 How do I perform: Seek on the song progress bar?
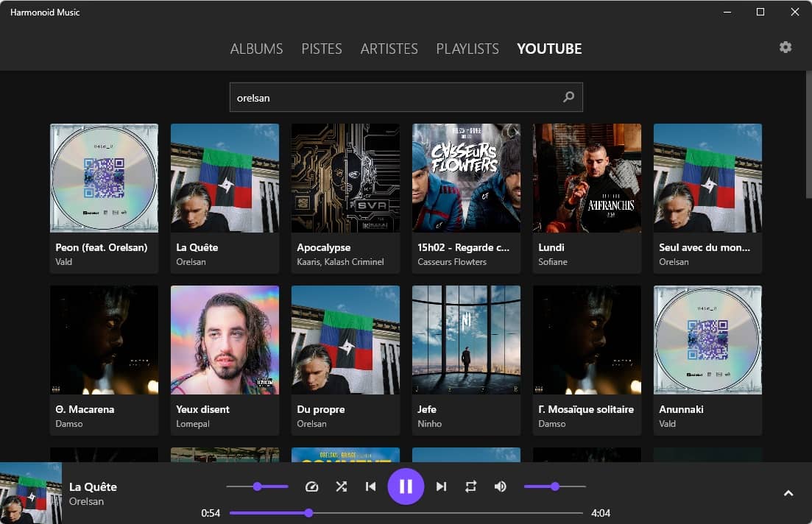pyautogui.click(x=406, y=513)
